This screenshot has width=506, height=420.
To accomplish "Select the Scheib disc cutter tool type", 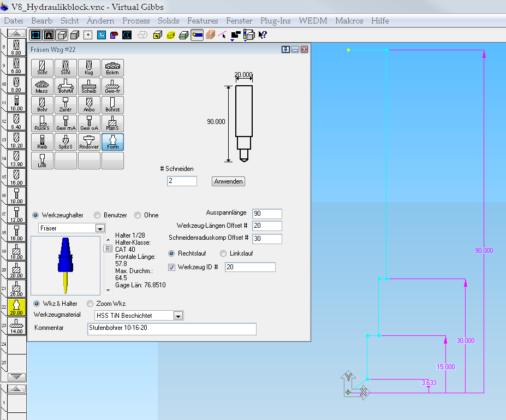I will pyautogui.click(x=89, y=86).
